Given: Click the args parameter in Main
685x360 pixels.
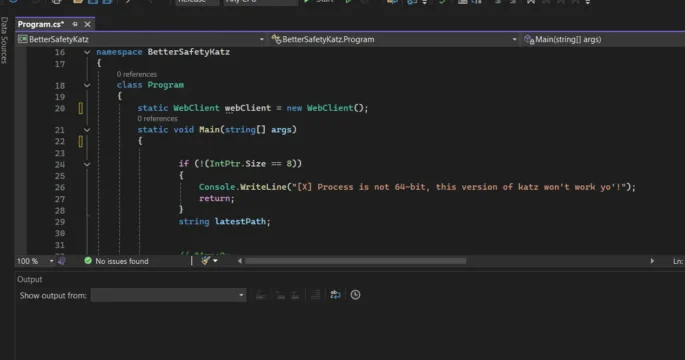Looking at the screenshot, I should (281, 130).
